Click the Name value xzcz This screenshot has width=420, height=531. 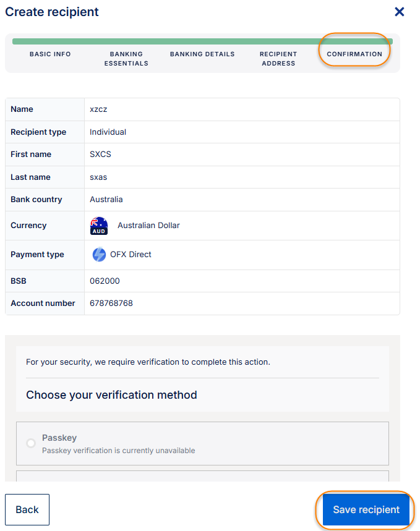tap(98, 109)
